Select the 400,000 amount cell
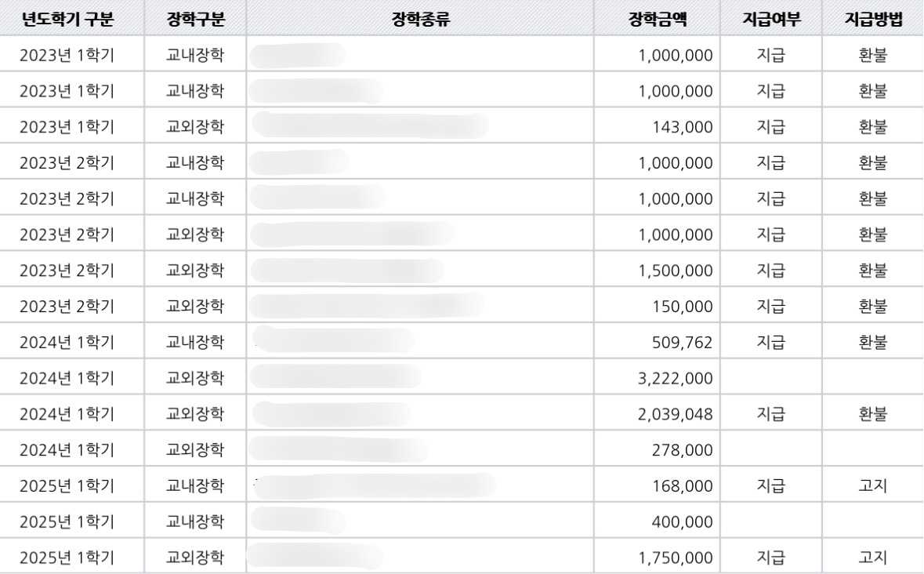This screenshot has width=924, height=574. pyautogui.click(x=657, y=522)
